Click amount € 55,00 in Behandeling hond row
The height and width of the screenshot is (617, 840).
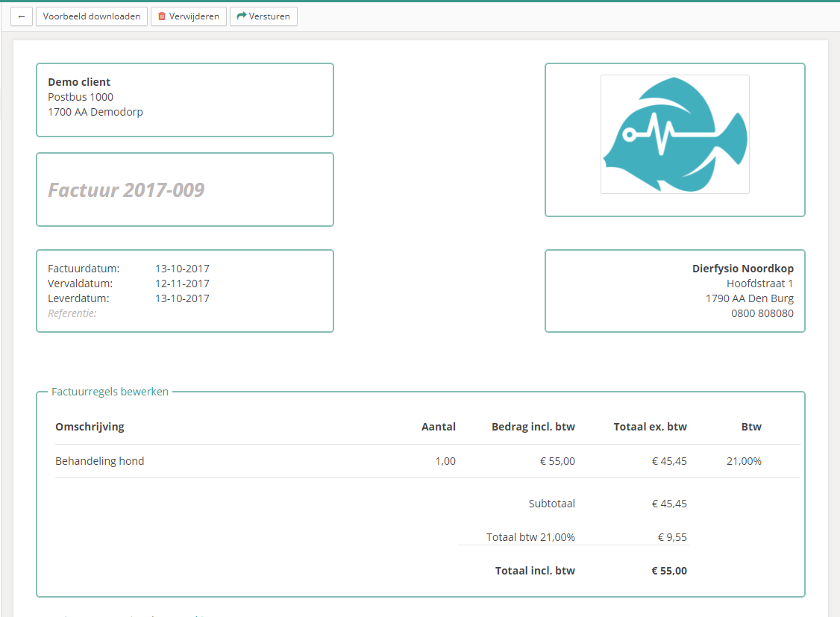(557, 461)
